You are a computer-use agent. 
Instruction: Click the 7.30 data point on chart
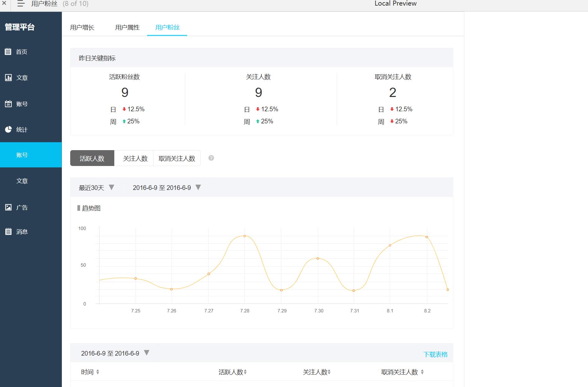point(318,258)
